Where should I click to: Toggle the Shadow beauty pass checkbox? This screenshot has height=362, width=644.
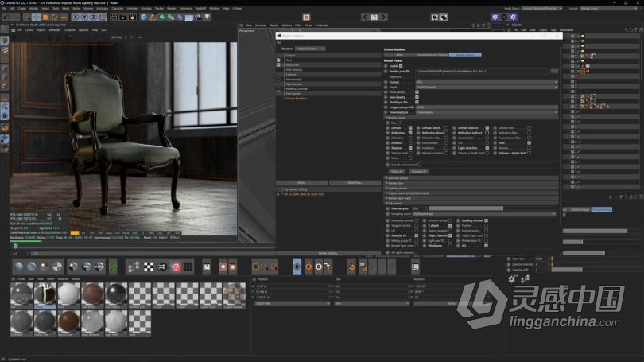[x=410, y=148]
